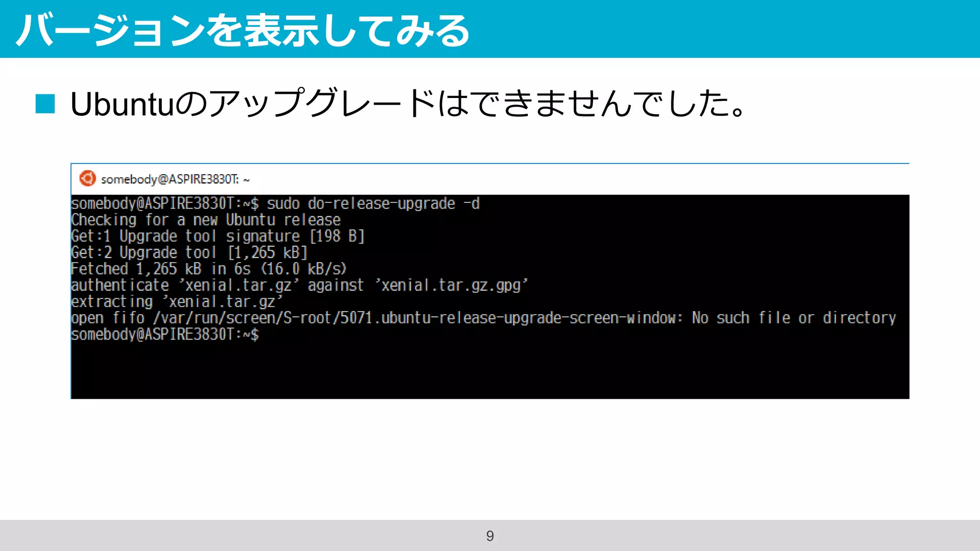Click the 'Fetched 1,265 kB in 6s' line
980x551 pixels.
coord(209,269)
